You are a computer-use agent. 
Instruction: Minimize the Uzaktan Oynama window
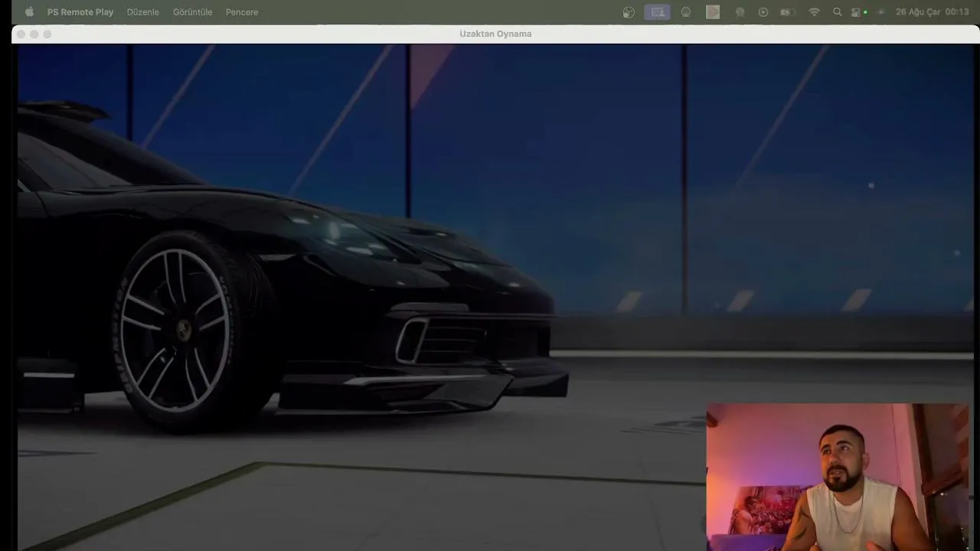pyautogui.click(x=34, y=34)
